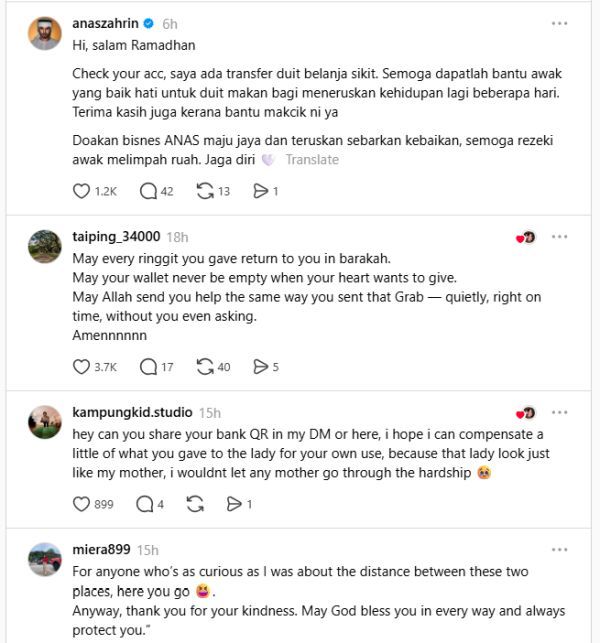Viewport: 600px width, 643px height.
Task: Open kampungkid.studio's profile
Action: [133, 412]
